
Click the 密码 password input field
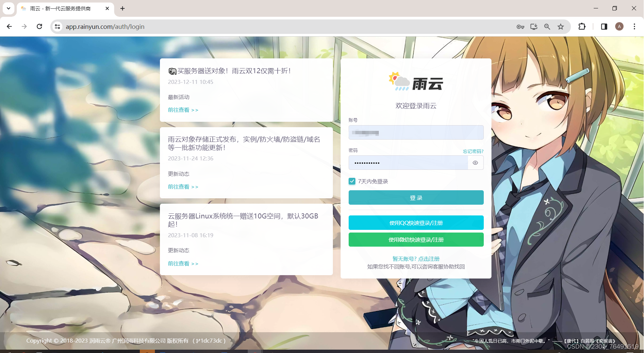tap(408, 163)
